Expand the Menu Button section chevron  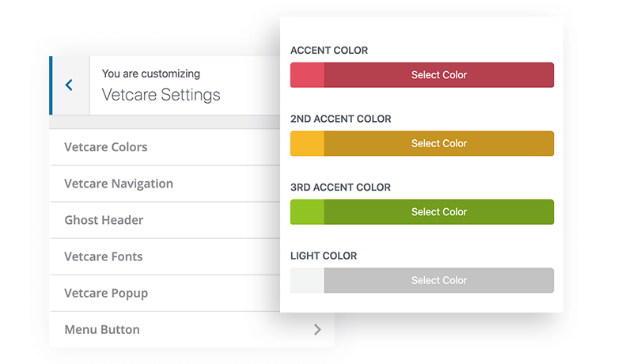tap(318, 330)
